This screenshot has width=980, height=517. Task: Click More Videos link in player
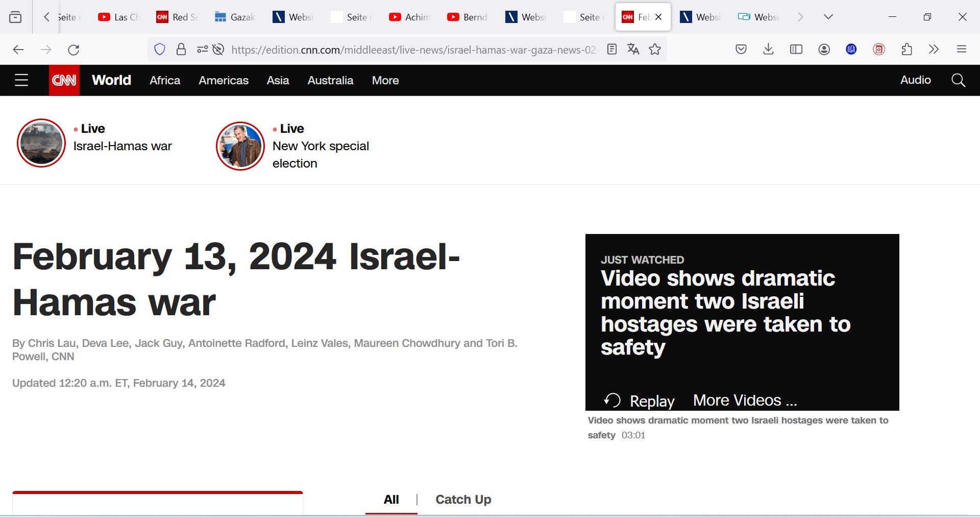pyautogui.click(x=745, y=401)
